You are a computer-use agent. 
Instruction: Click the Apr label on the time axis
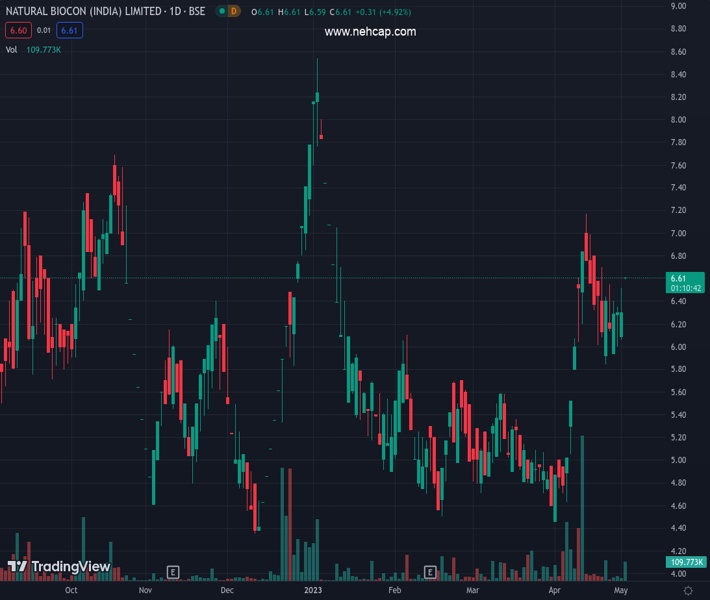pos(555,591)
